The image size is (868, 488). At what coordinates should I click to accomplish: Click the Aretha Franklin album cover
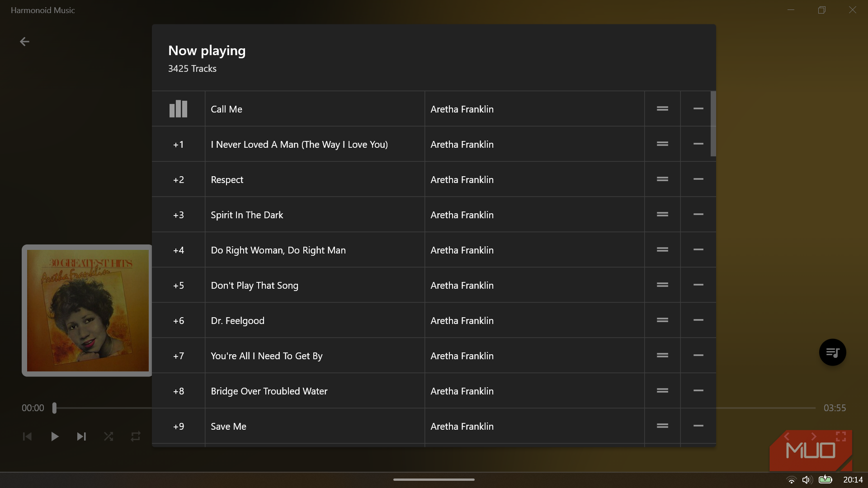[x=87, y=310]
